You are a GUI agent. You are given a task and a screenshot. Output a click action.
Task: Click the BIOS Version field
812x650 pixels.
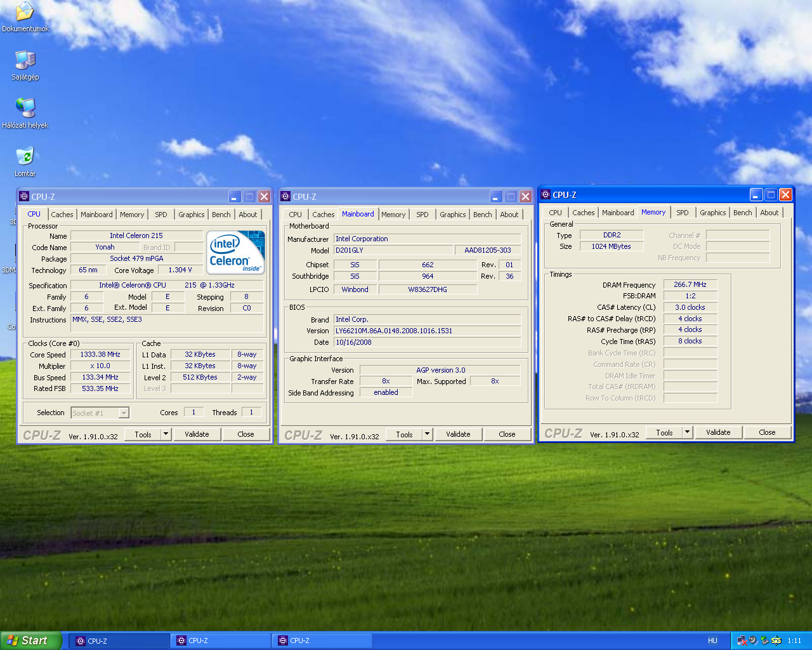427,331
